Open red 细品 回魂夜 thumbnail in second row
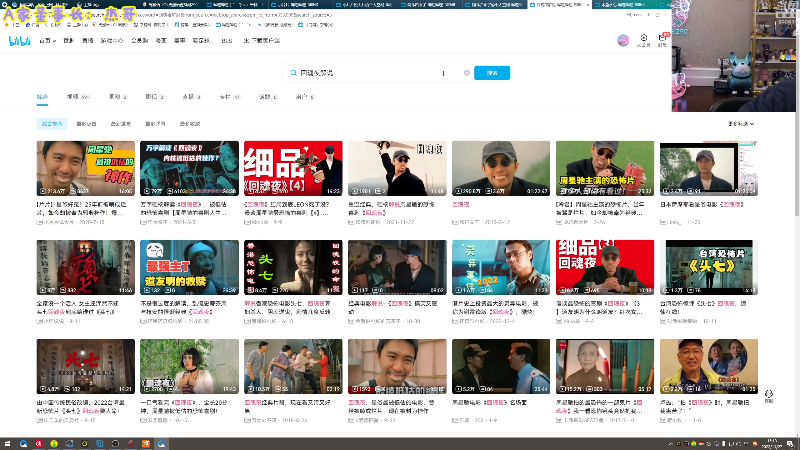Image resolution: width=800 pixels, height=450 pixels. [605, 267]
